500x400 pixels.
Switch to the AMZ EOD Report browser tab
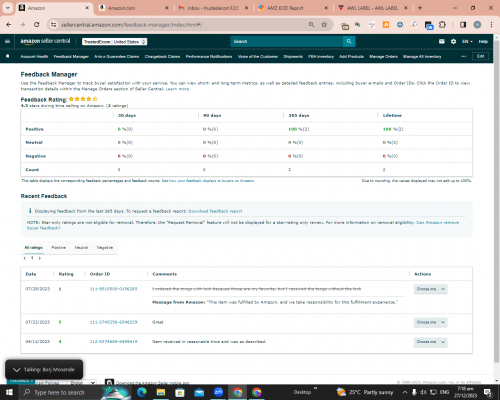293,8
